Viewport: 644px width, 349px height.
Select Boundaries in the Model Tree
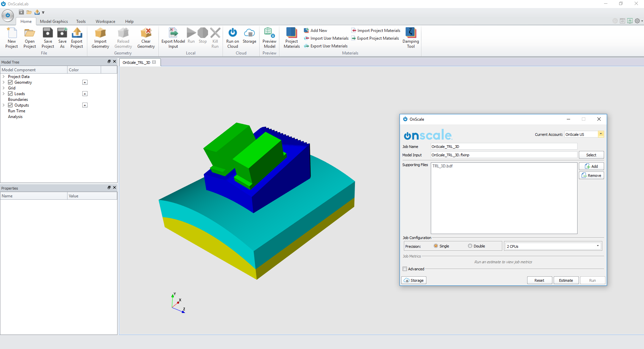[x=18, y=100]
